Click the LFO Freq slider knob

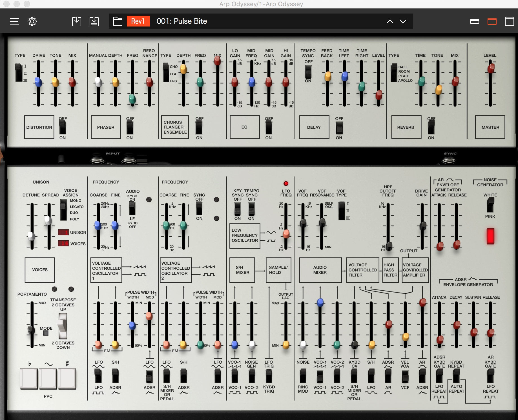[x=286, y=234]
